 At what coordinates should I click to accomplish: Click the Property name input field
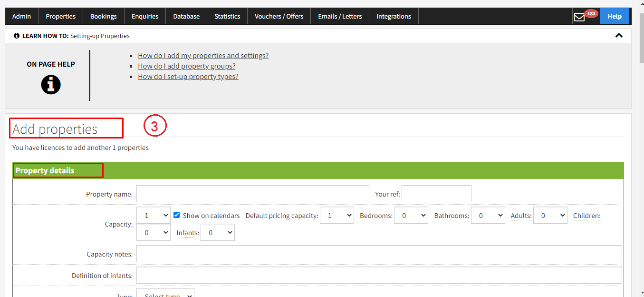point(253,194)
